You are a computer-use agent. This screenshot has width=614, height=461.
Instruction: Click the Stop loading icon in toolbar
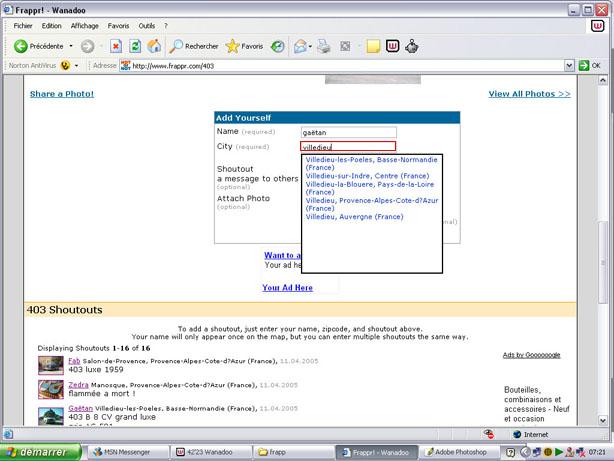click(x=116, y=46)
